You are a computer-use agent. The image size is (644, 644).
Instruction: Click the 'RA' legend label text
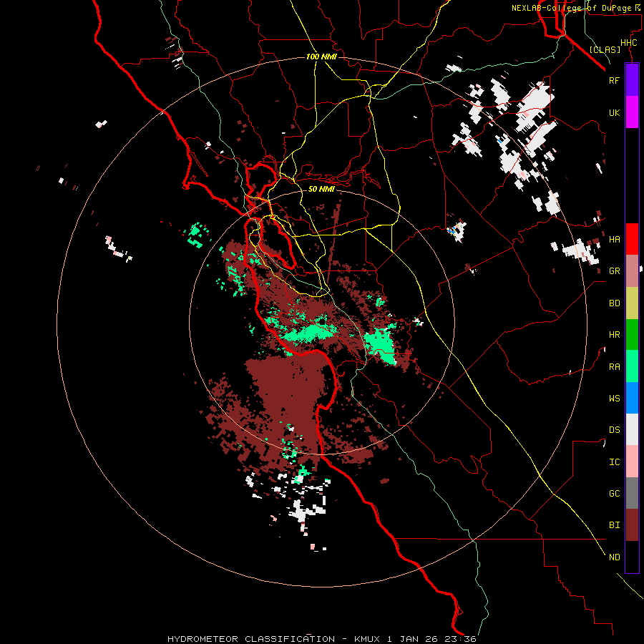click(x=614, y=367)
